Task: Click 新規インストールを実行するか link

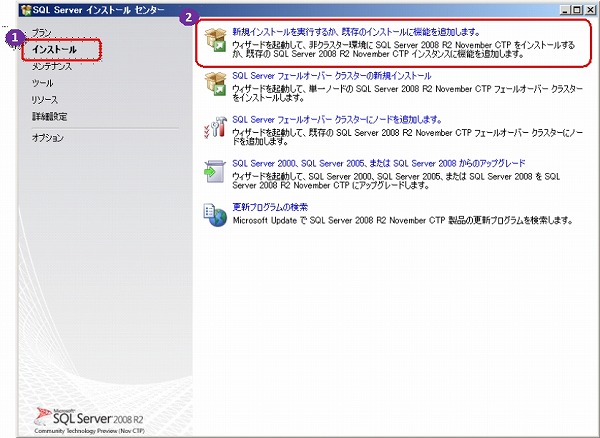Action: pyautogui.click(x=356, y=32)
